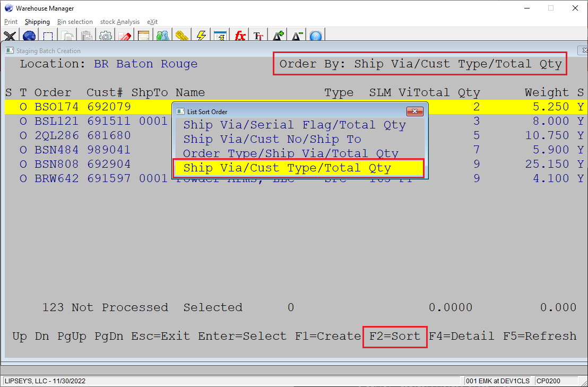Select the dashed rectangle selection icon
The image size is (588, 387).
48,36
